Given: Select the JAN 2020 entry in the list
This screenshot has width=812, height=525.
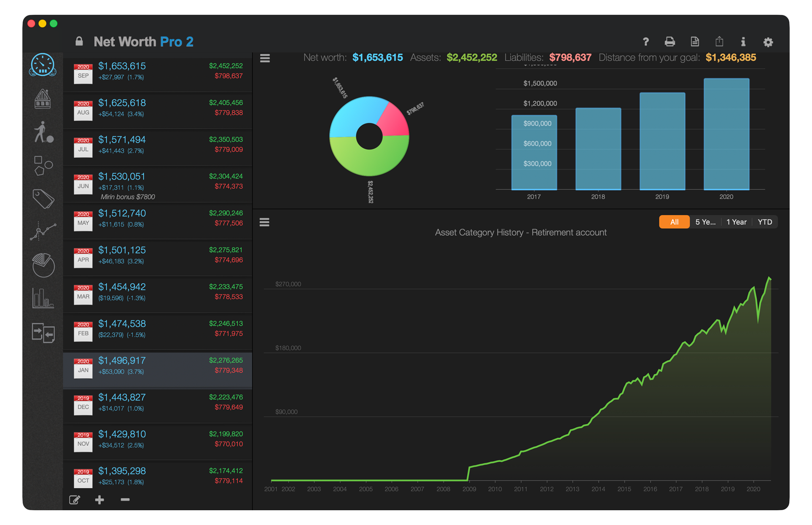Looking at the screenshot, I should coord(157,369).
